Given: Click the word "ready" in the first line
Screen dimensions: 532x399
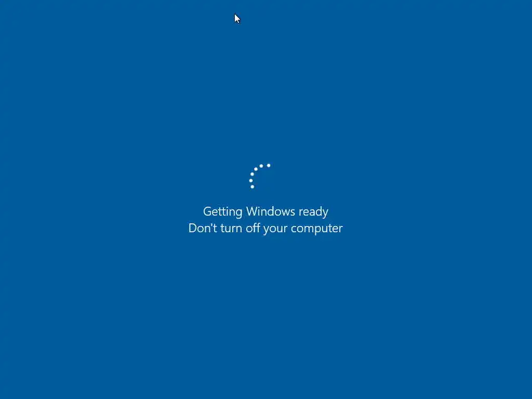Looking at the screenshot, I should pos(313,212).
